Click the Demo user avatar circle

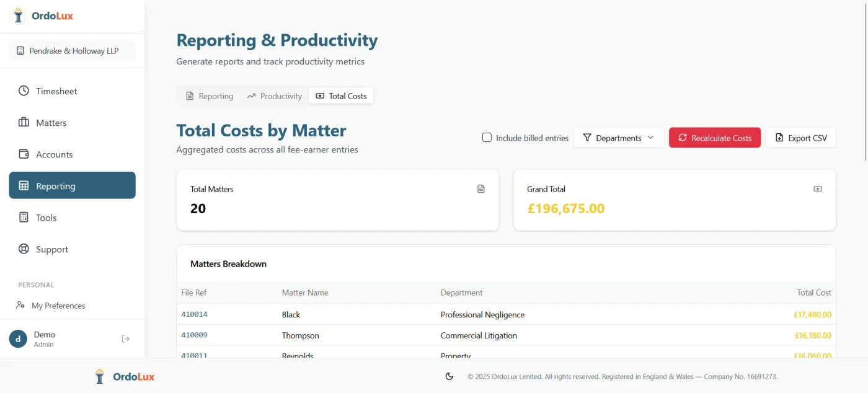tap(17, 338)
